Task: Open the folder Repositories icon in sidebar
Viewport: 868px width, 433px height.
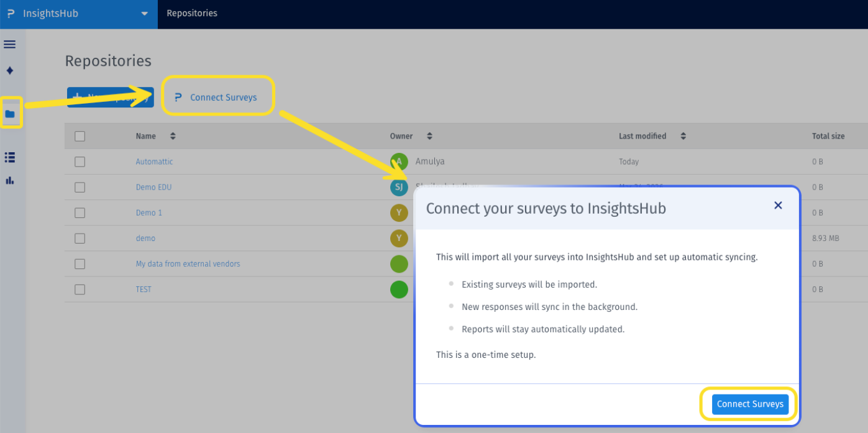Action: tap(10, 114)
